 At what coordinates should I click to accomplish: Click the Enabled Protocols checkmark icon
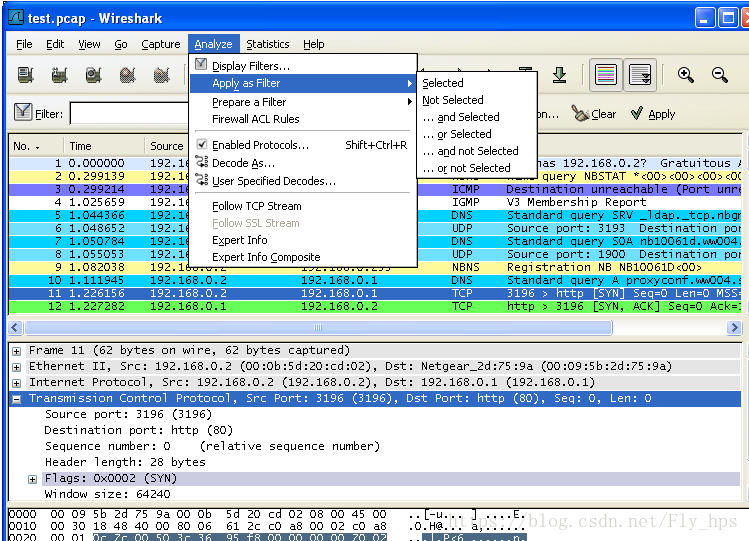(202, 144)
